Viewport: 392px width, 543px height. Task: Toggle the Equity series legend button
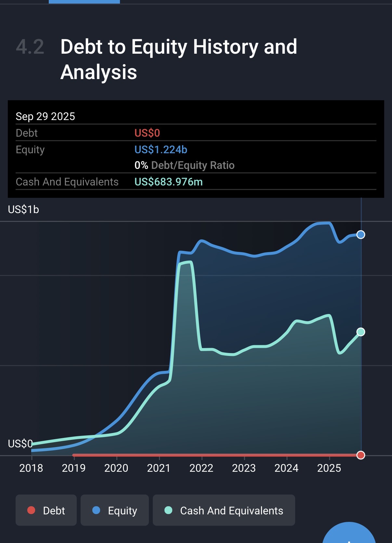pos(114,510)
